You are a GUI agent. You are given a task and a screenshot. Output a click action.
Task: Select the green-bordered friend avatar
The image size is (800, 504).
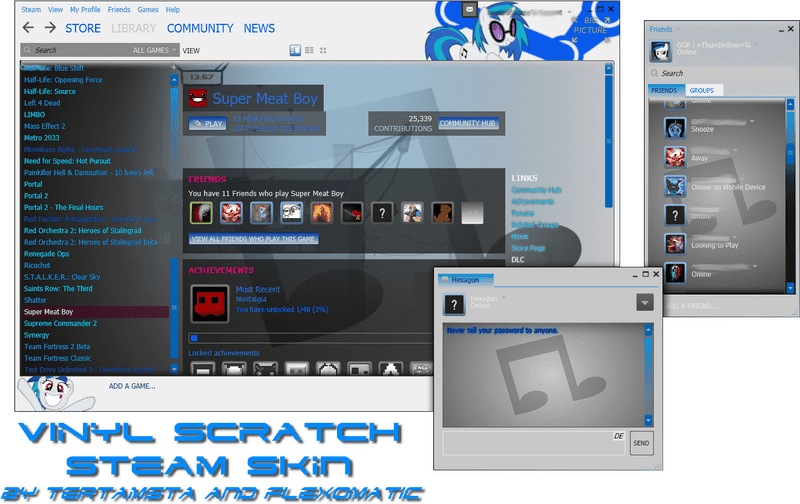[201, 213]
